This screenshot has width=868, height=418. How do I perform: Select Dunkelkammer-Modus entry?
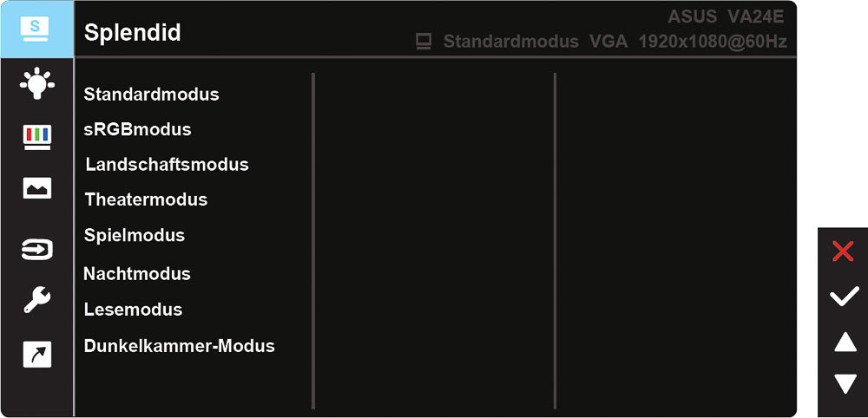coord(179,345)
